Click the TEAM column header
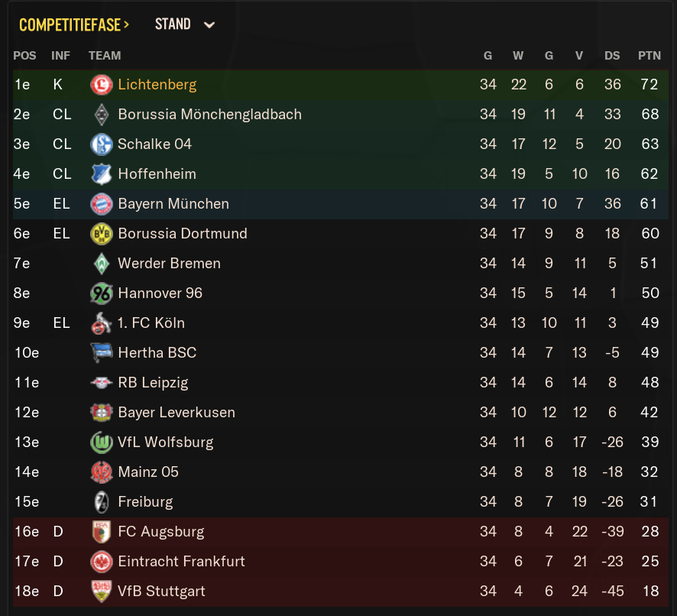The image size is (677, 616). point(105,56)
